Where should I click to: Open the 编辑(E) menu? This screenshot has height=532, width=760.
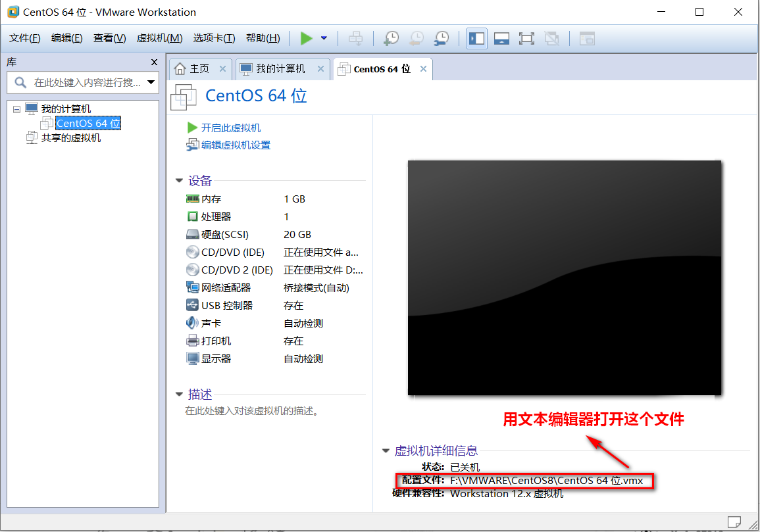(x=67, y=38)
